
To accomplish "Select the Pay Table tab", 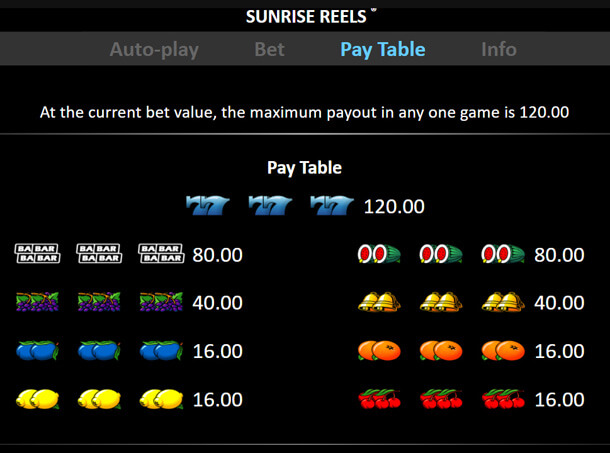I will coord(383,50).
